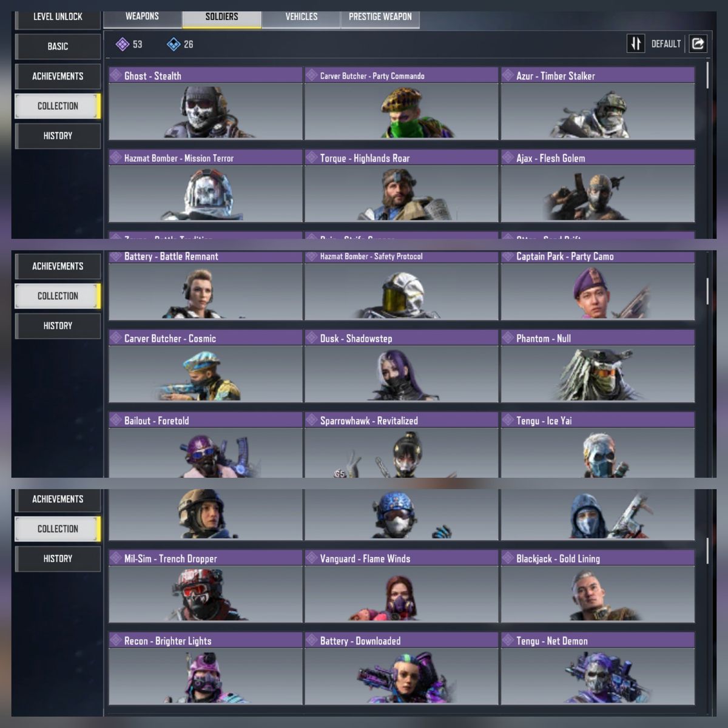
Task: Click the DEFAULT sort button
Action: [666, 44]
